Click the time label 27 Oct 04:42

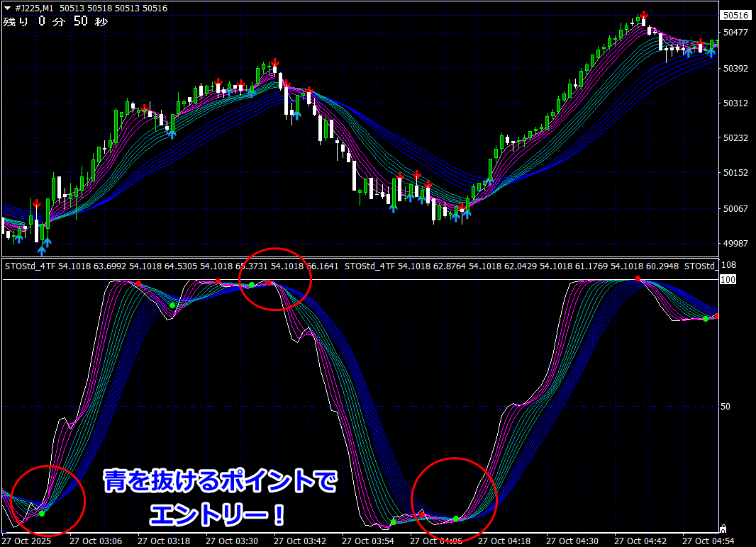click(x=640, y=541)
